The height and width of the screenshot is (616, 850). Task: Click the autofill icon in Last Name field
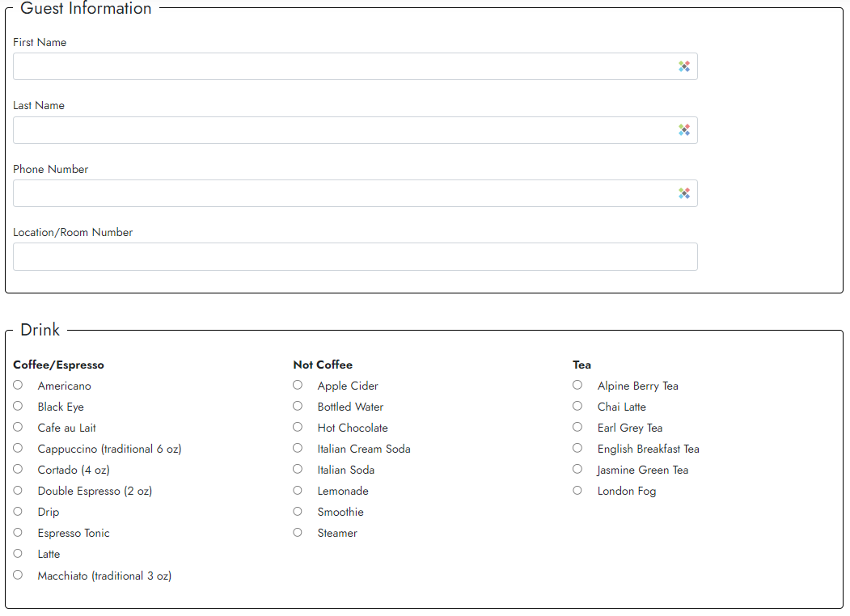[x=684, y=129]
